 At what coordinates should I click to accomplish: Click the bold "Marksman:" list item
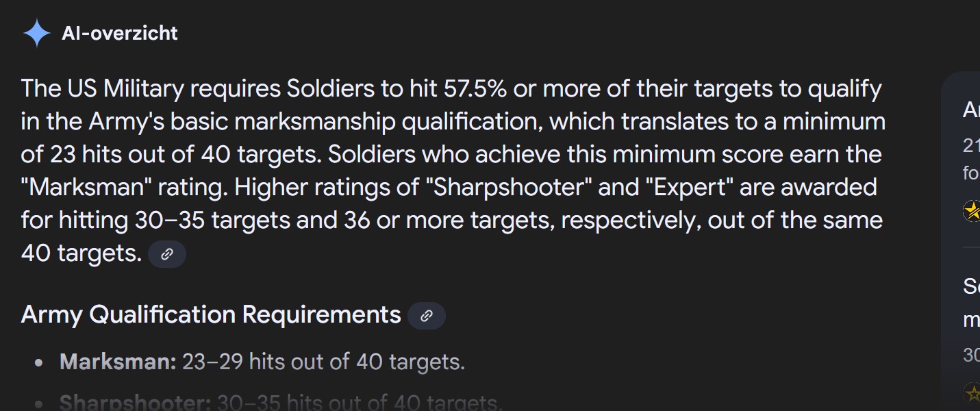(x=118, y=362)
